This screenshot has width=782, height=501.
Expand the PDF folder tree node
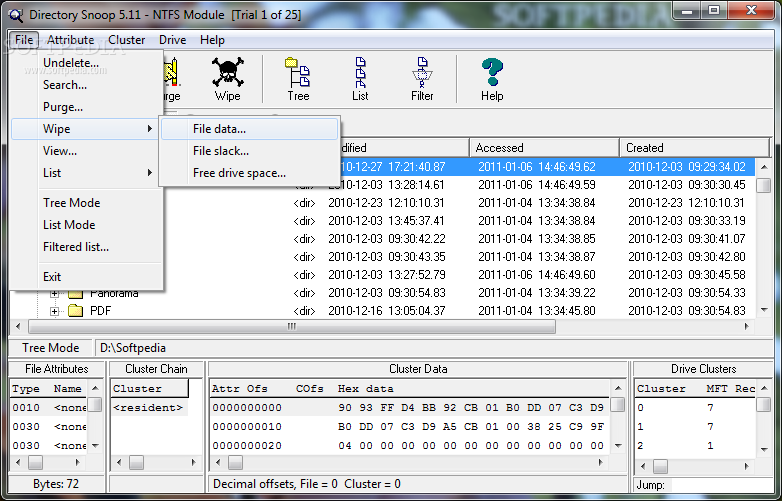tap(54, 311)
